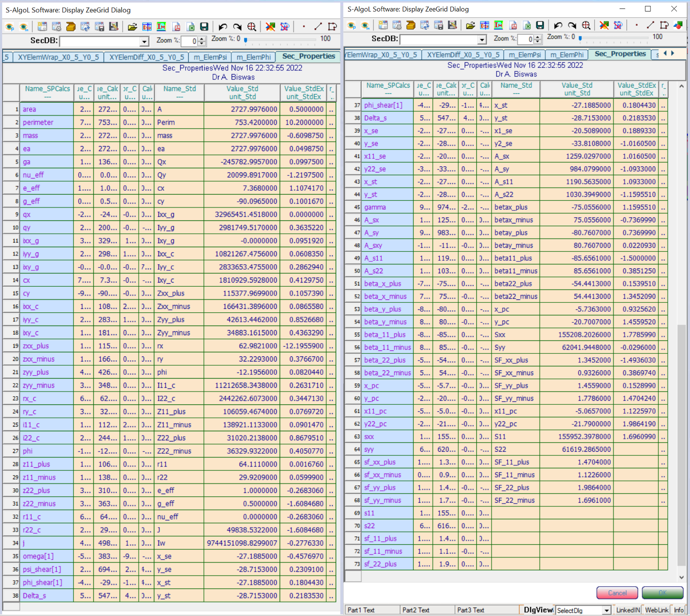Select the 'omega[1]' cell in left grid
This screenshot has height=616, width=690.
[x=47, y=556]
